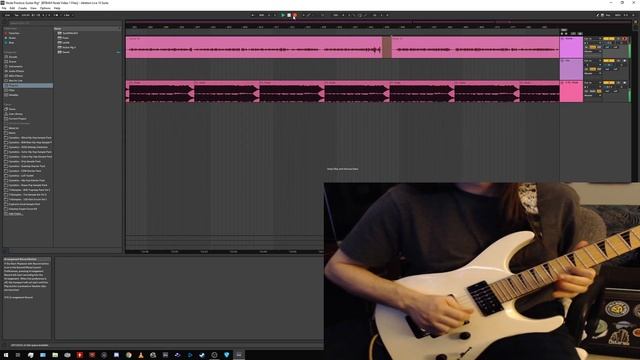Open Packs under Places
The image size is (640, 360).
click(12, 109)
